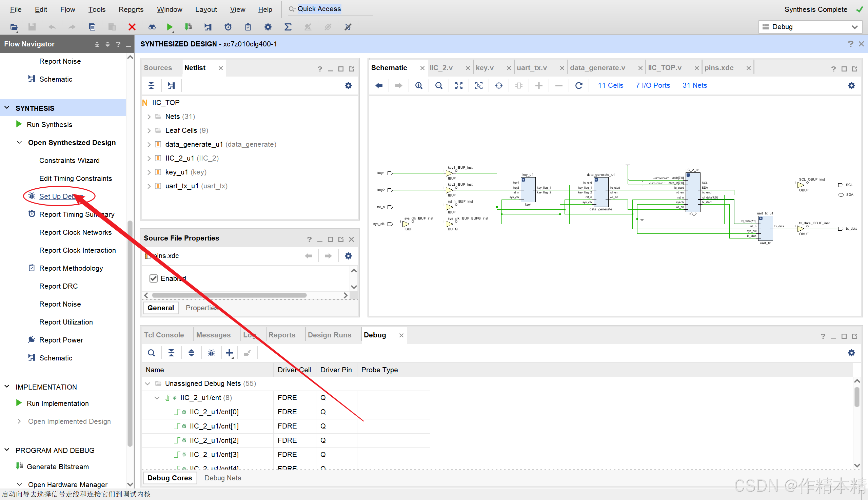Click the schematic zoom fit icon
Image resolution: width=868 pixels, height=500 pixels.
coord(459,85)
